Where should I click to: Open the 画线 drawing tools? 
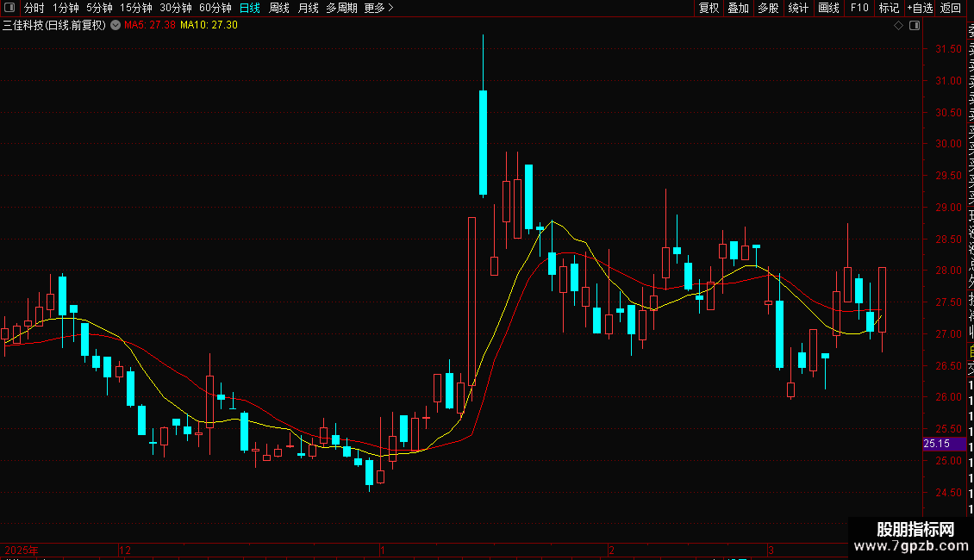[x=828, y=8]
